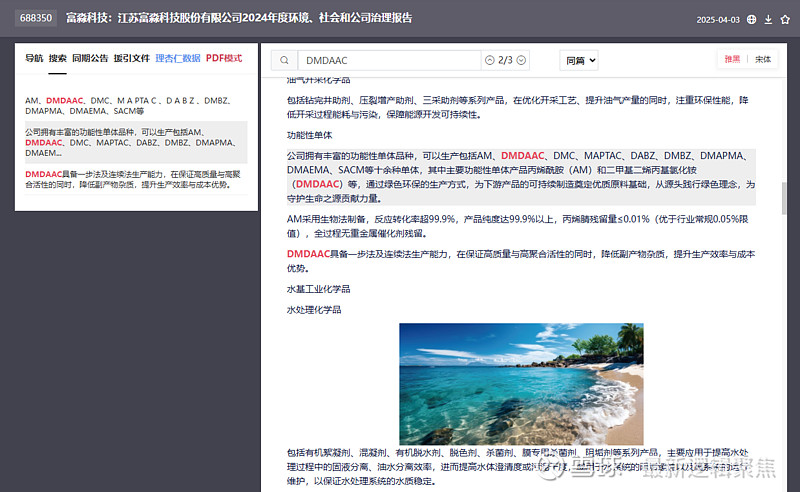
Task: Switch to PDF模式
Action: click(224, 58)
